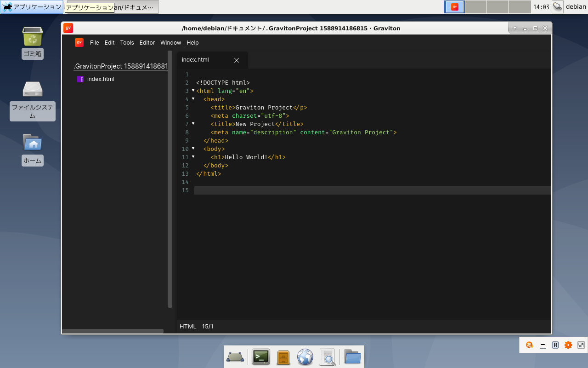Place the cursor on the highlighted line 15
The image size is (588, 368).
click(x=373, y=190)
